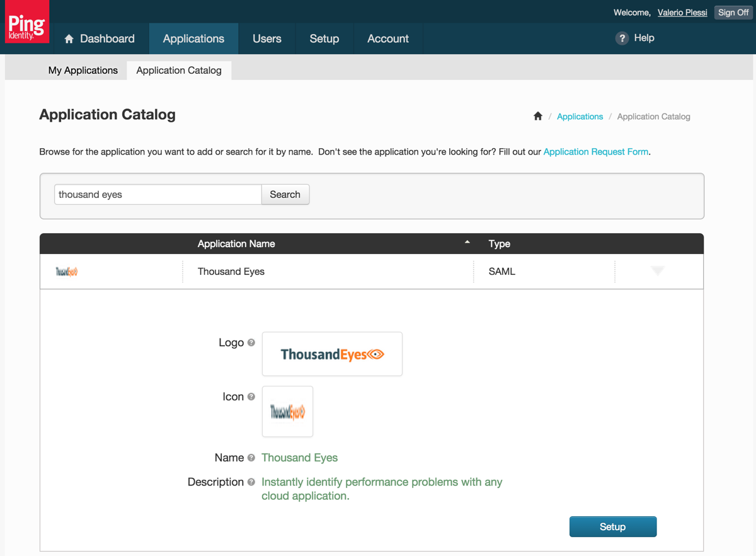Open Valerio Plessi profile link
The width and height of the screenshot is (756, 556).
point(682,13)
